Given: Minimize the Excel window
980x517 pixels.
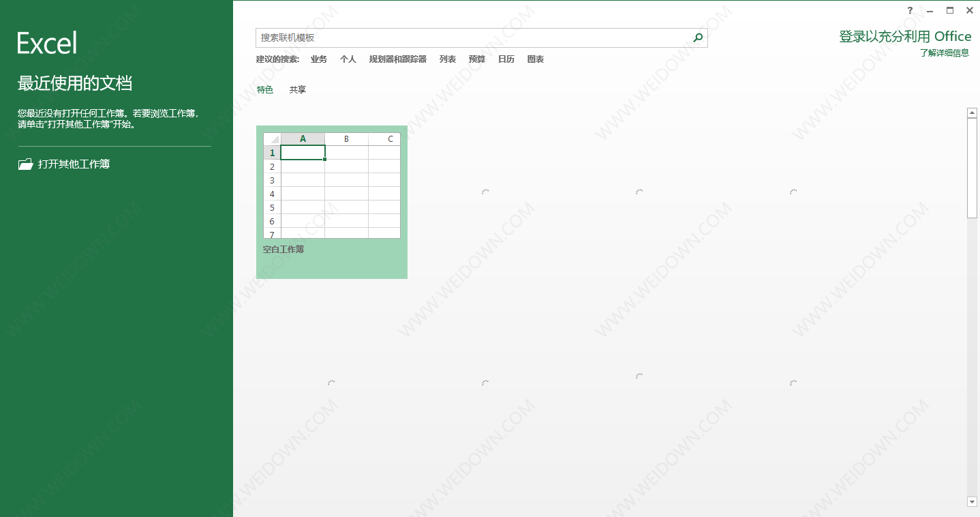Looking at the screenshot, I should (x=930, y=10).
